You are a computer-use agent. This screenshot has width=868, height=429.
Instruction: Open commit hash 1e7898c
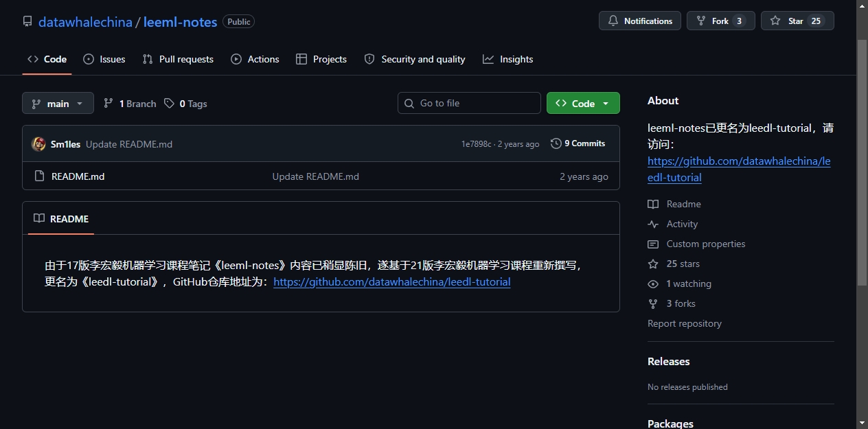[477, 144]
